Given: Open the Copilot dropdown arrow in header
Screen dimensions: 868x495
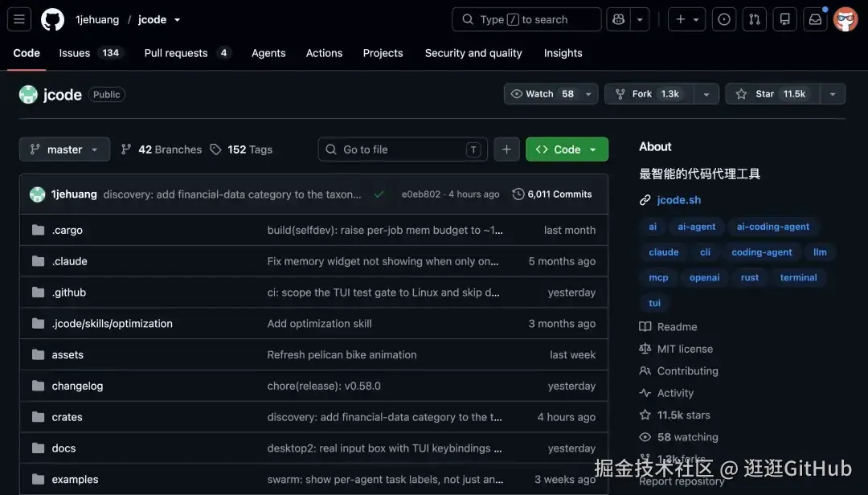Looking at the screenshot, I should coord(640,19).
